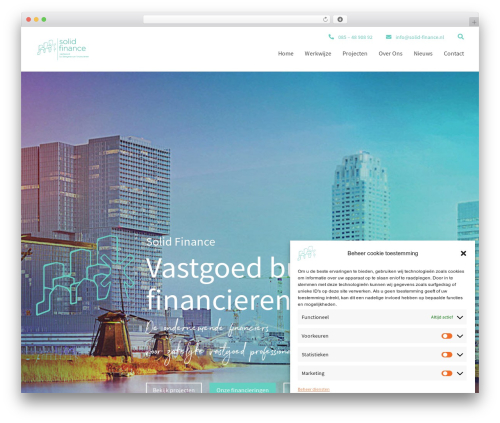Expand the Marketing details chevron
The image size is (500, 423).
(x=460, y=373)
